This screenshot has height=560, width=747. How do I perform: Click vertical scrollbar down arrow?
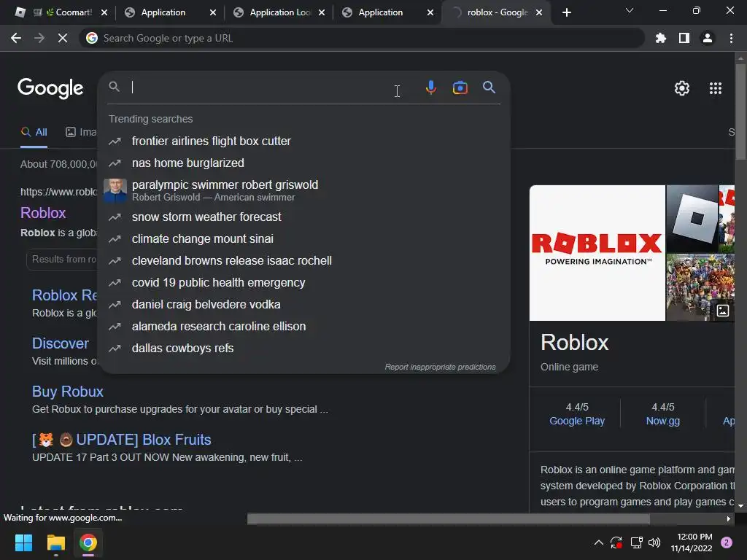[740, 506]
